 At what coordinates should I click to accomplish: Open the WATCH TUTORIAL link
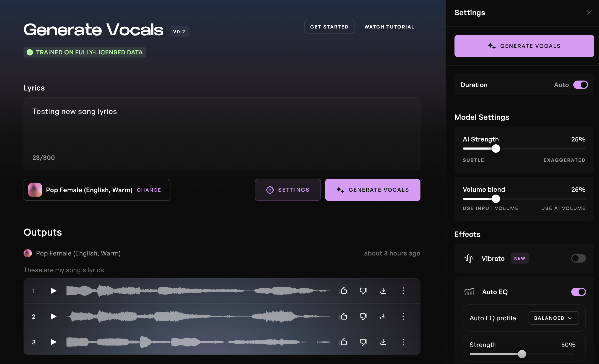(x=389, y=27)
